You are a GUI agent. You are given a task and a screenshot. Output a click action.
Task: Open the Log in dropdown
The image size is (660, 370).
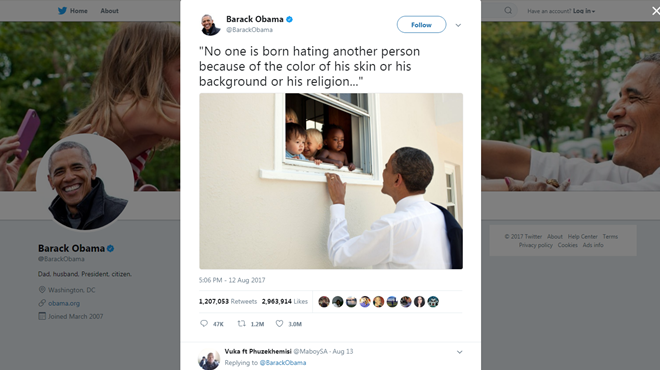point(584,11)
